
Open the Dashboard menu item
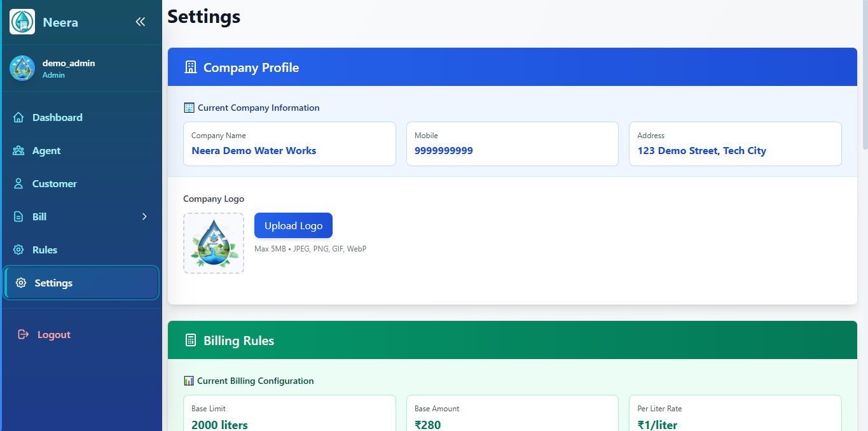click(x=57, y=118)
